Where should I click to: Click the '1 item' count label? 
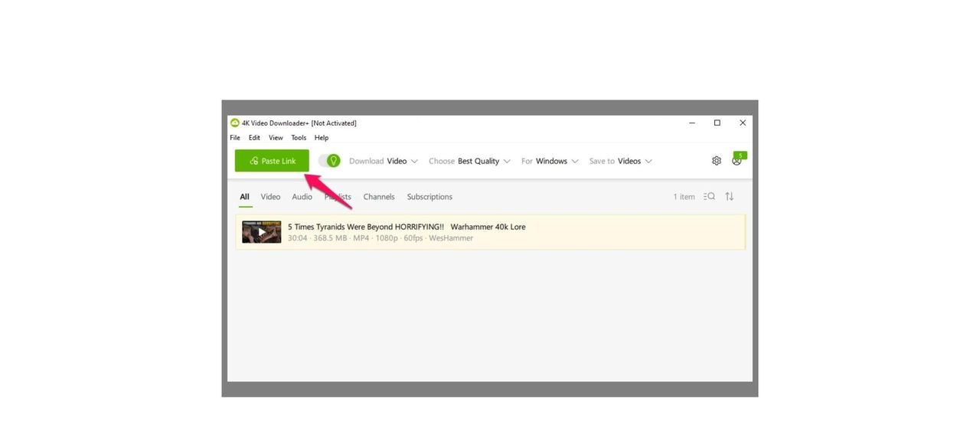click(x=684, y=197)
